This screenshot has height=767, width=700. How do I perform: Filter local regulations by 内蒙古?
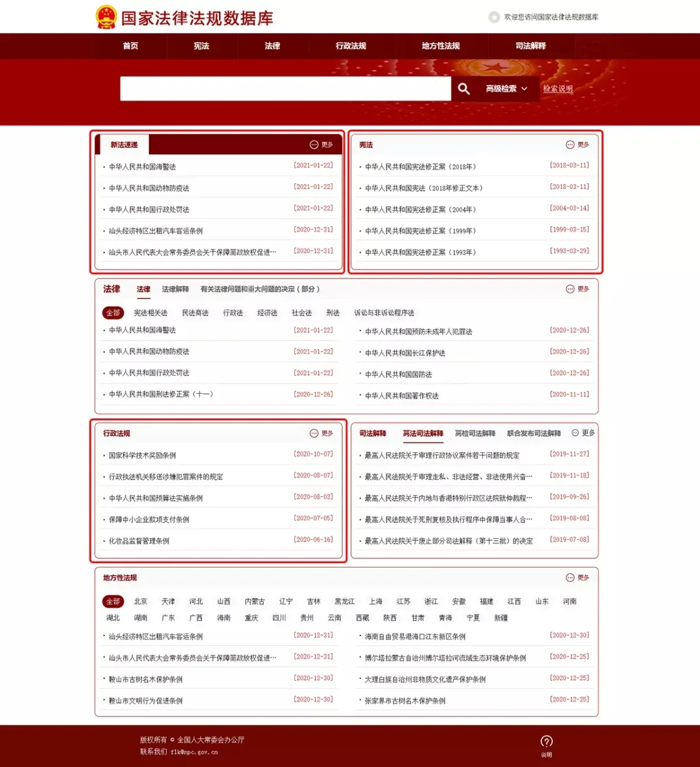click(x=255, y=601)
